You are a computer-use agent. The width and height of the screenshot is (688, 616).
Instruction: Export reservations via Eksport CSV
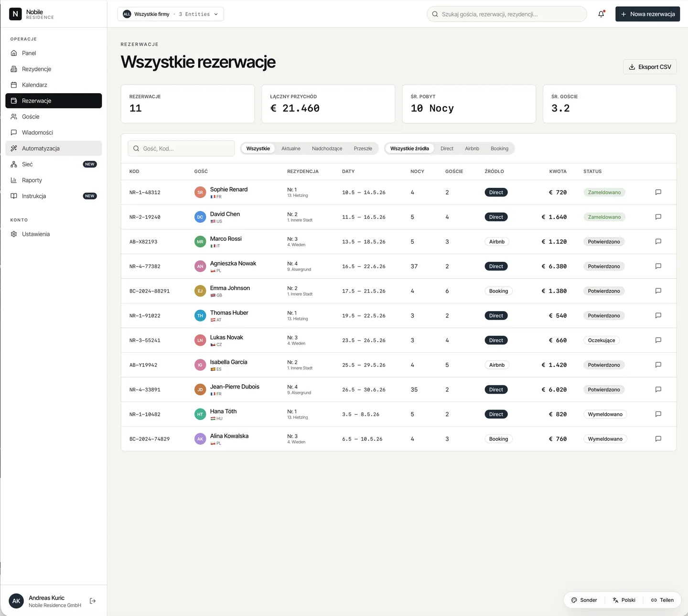[650, 67]
